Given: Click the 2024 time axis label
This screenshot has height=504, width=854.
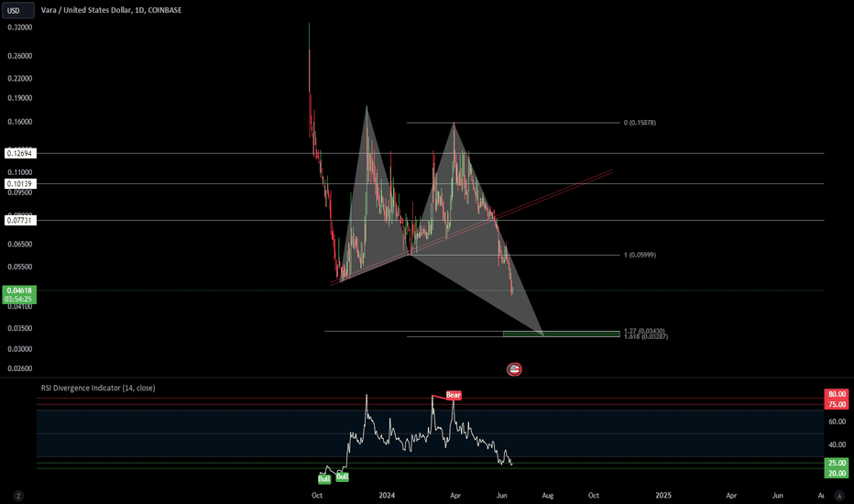Looking at the screenshot, I should (x=387, y=495).
